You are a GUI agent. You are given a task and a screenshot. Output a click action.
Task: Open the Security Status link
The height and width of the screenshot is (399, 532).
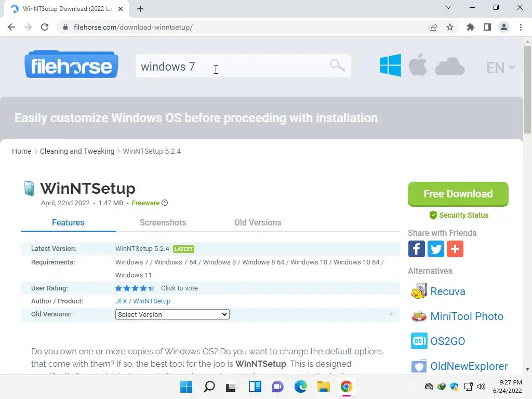coord(459,215)
